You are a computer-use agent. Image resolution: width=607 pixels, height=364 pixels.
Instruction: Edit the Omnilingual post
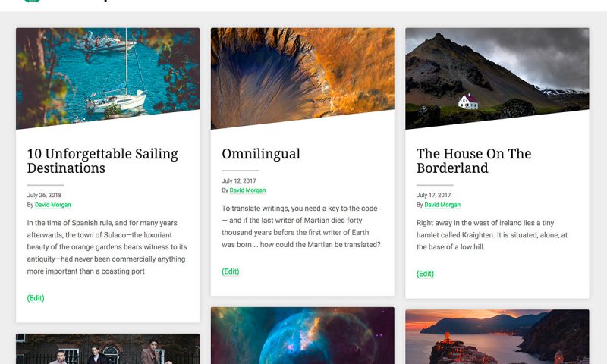pyautogui.click(x=231, y=271)
